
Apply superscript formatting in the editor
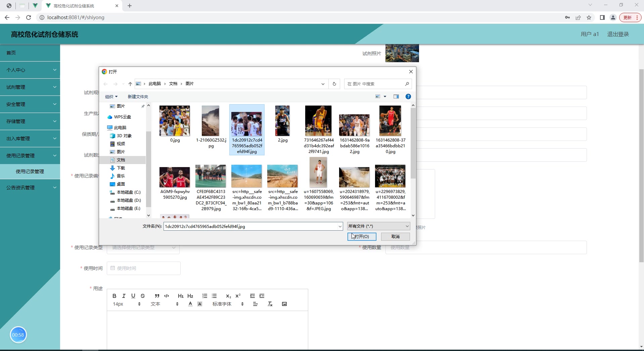(x=238, y=296)
